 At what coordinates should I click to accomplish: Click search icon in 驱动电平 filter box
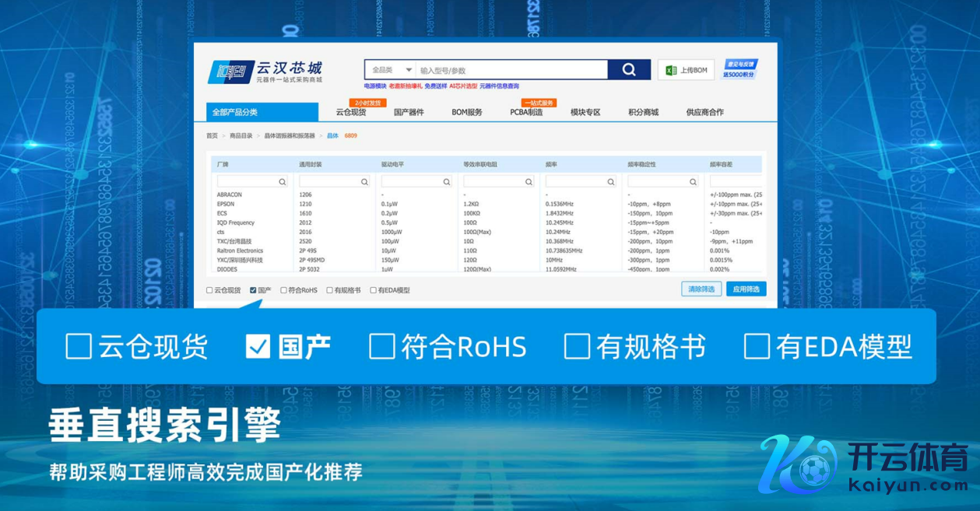coord(447,182)
